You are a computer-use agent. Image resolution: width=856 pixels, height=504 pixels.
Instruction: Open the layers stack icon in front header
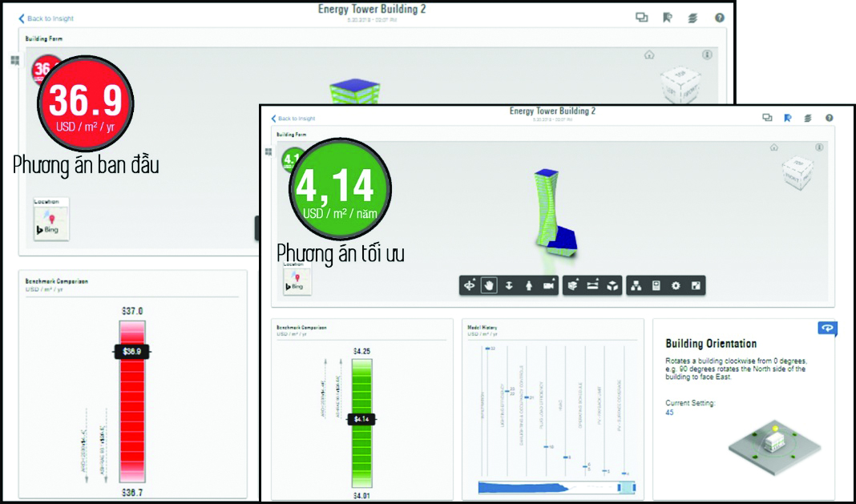coord(808,118)
